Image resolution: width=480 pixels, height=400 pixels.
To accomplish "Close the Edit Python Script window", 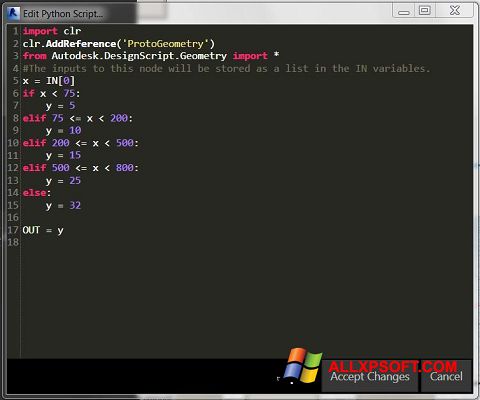I will coord(455,11).
